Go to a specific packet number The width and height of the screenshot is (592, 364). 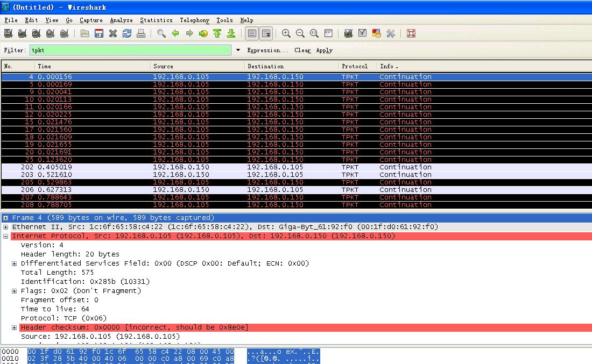coord(203,33)
